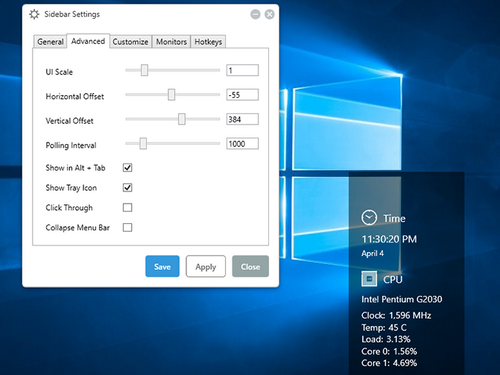Switch to the General tab
Screen dimensions: 500x375
[50, 42]
